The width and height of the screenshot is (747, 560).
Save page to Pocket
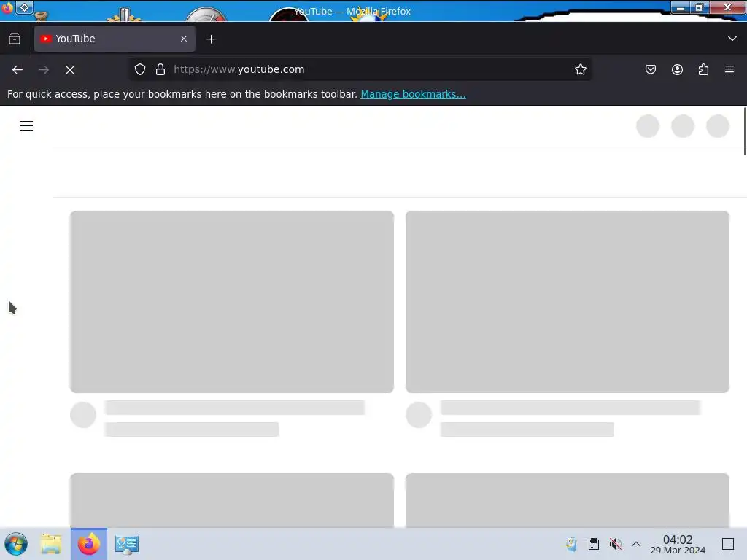(650, 69)
